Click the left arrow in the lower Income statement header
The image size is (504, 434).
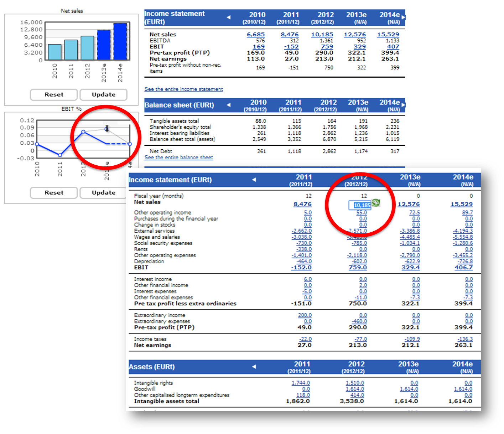[x=254, y=180]
